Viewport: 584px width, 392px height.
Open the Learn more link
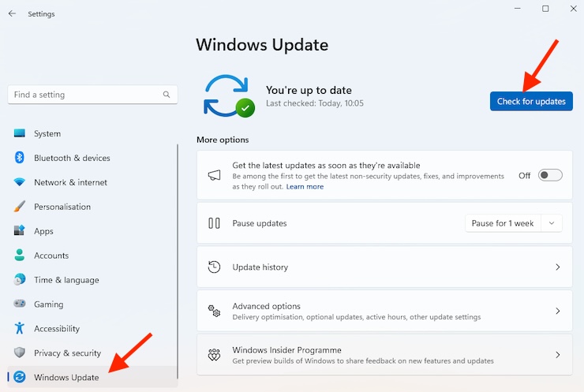point(305,186)
